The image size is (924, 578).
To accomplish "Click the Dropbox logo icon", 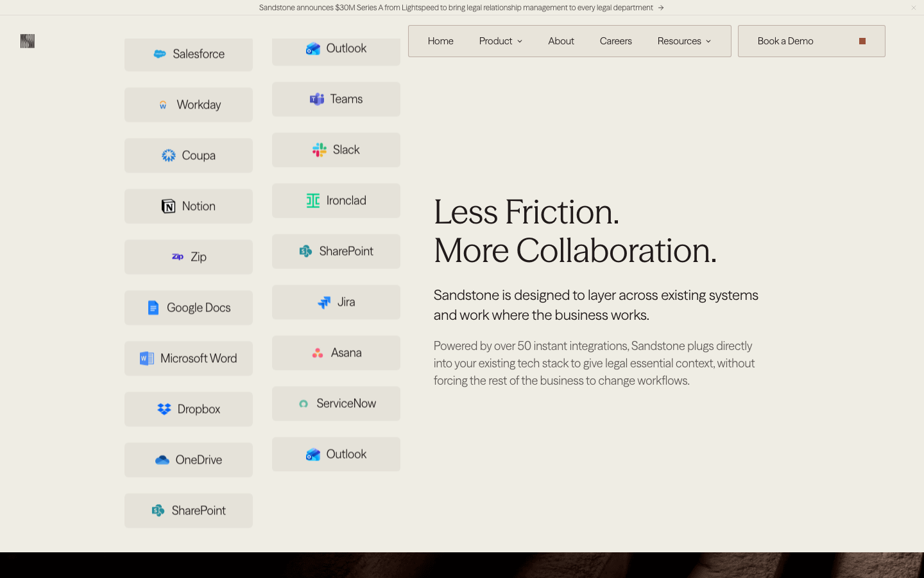I will pyautogui.click(x=164, y=409).
